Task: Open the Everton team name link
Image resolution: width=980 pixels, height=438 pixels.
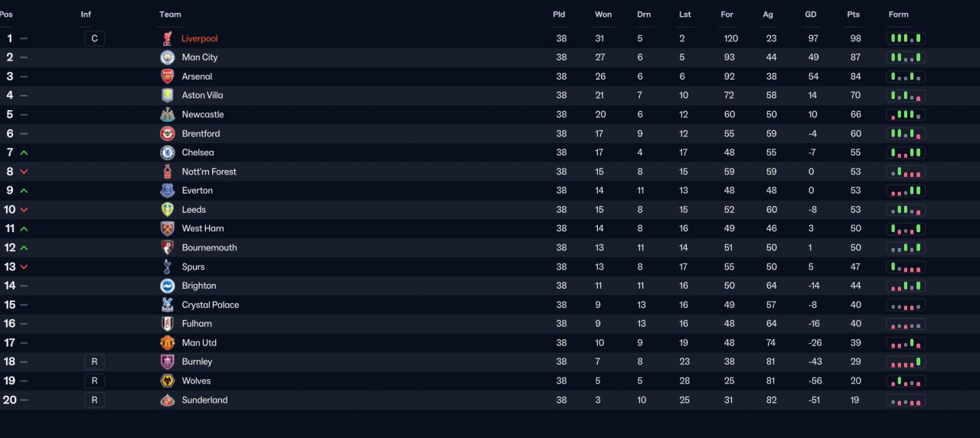Action: click(197, 191)
